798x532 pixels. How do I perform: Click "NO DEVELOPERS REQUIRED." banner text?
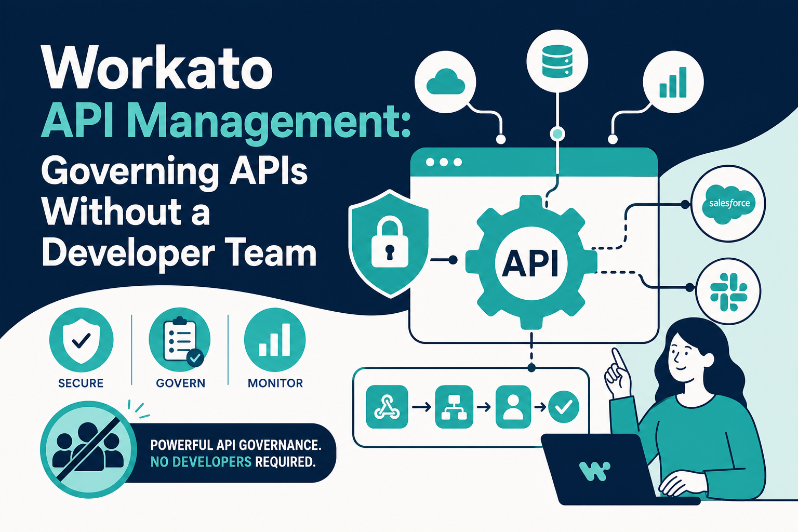click(x=233, y=462)
